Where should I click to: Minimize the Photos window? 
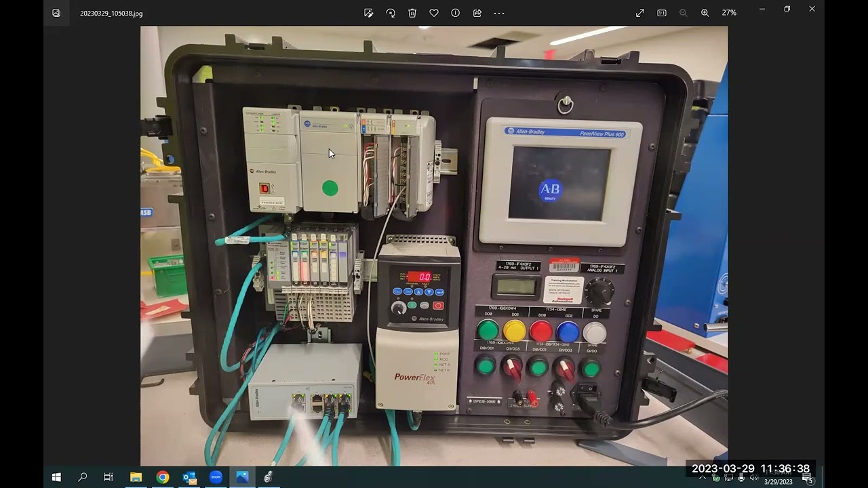click(762, 9)
